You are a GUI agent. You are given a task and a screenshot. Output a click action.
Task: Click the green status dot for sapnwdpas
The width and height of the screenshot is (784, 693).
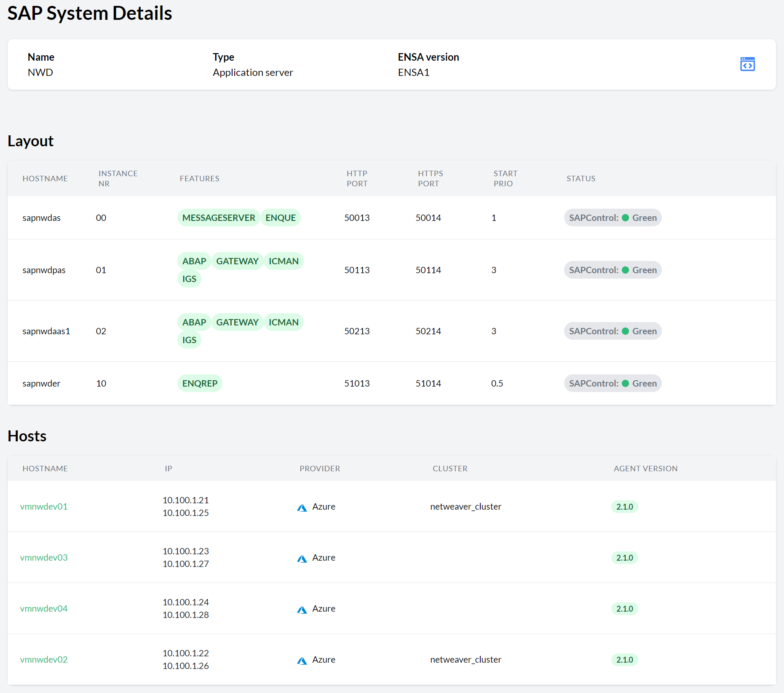click(625, 270)
